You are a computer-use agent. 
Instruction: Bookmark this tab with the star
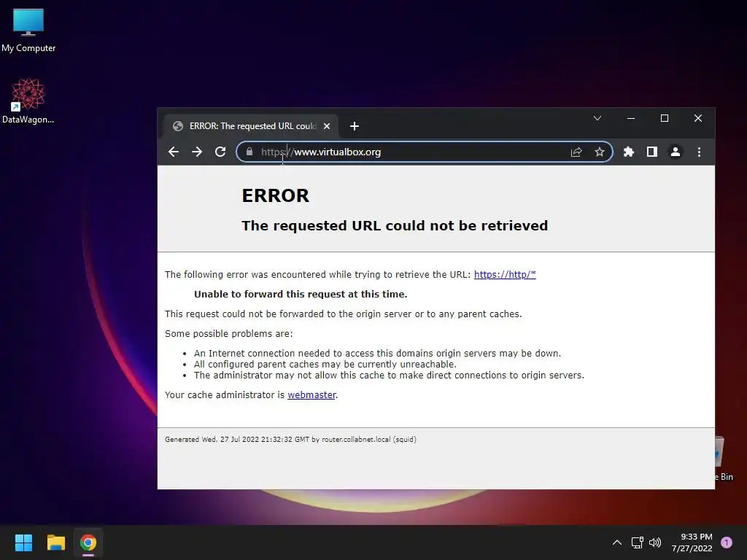600,152
